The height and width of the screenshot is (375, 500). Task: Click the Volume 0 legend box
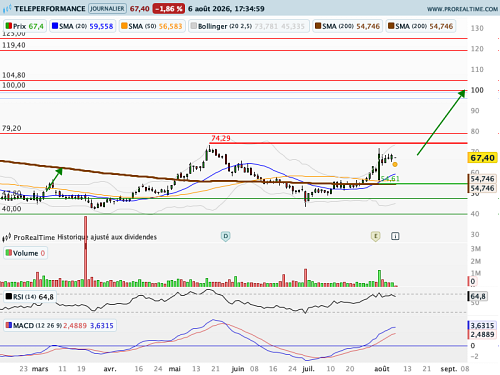coord(25,253)
